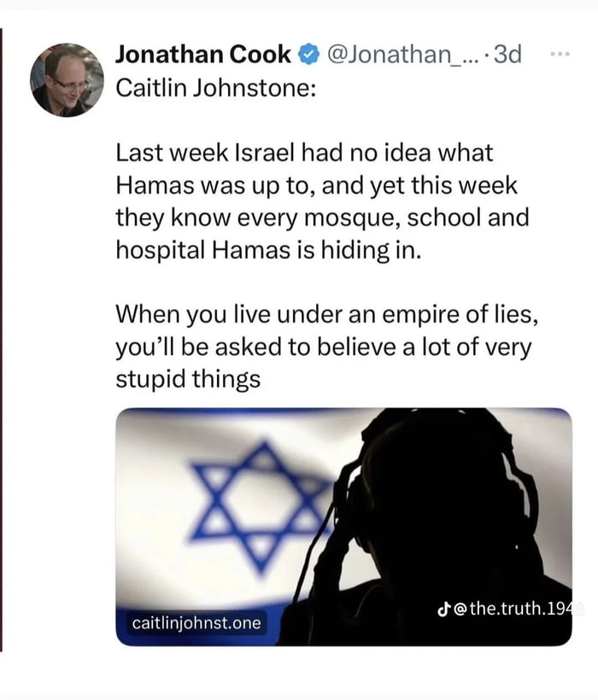Open Jonathan Cook's profile picture

[67, 79]
